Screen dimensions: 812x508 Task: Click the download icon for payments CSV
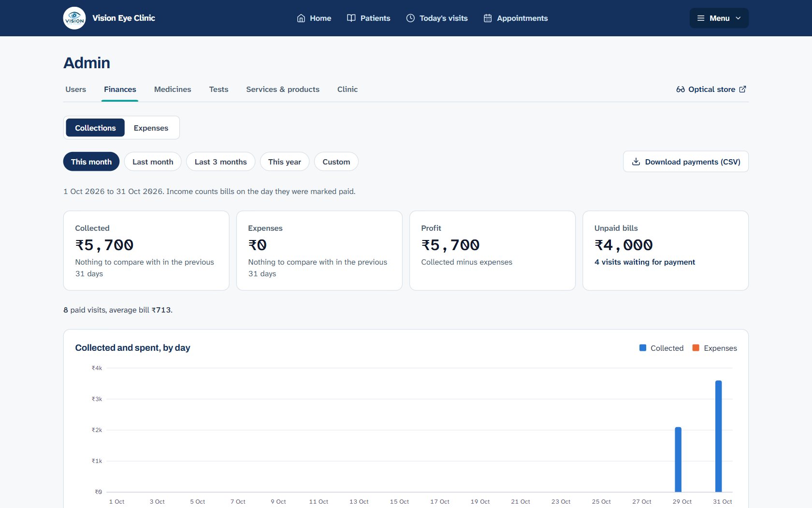pos(636,162)
